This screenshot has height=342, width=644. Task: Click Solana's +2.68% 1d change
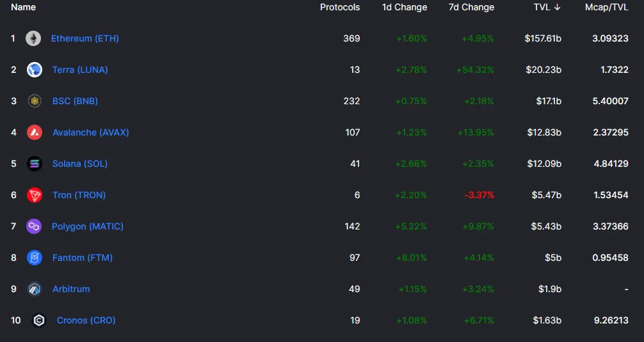pyautogui.click(x=411, y=164)
